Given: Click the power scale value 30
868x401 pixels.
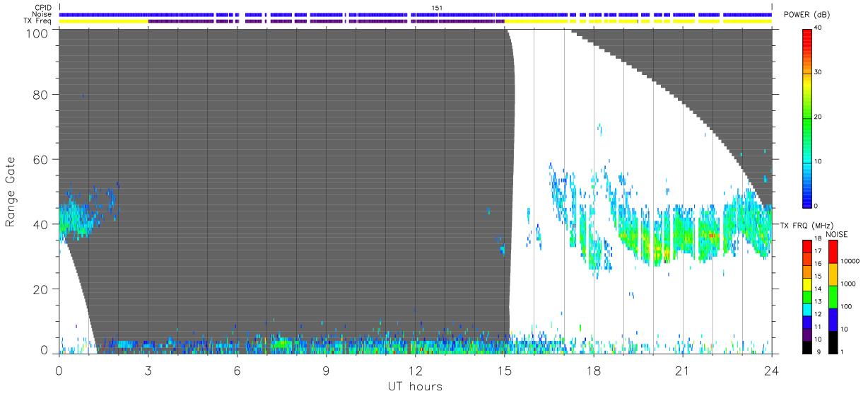Looking at the screenshot, I should 819,73.
